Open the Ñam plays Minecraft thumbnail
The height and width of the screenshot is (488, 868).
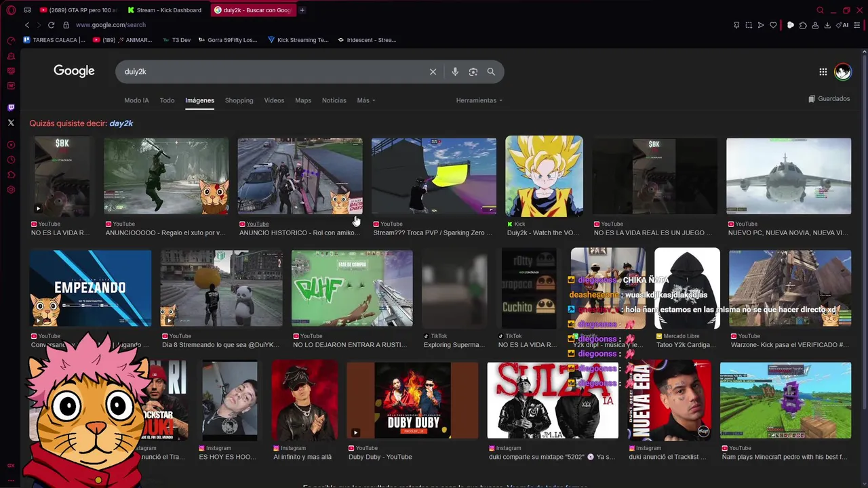click(785, 400)
